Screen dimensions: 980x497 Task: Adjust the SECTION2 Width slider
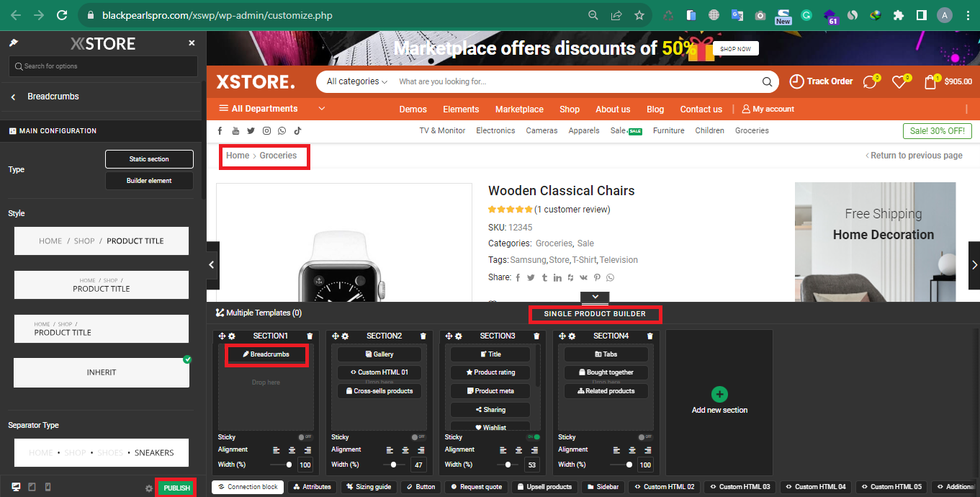393,465
